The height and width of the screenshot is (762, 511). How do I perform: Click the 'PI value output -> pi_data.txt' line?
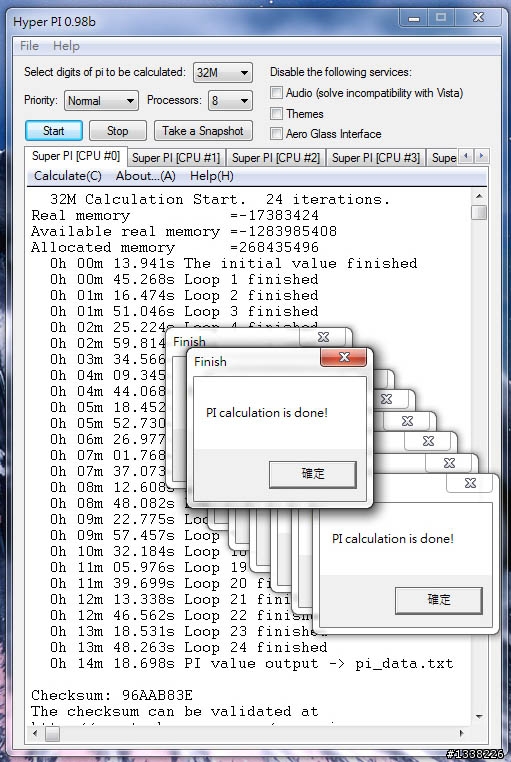[252, 663]
